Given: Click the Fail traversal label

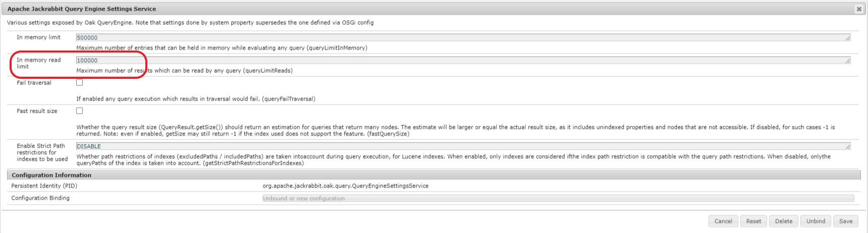Looking at the screenshot, I should coord(34,83).
